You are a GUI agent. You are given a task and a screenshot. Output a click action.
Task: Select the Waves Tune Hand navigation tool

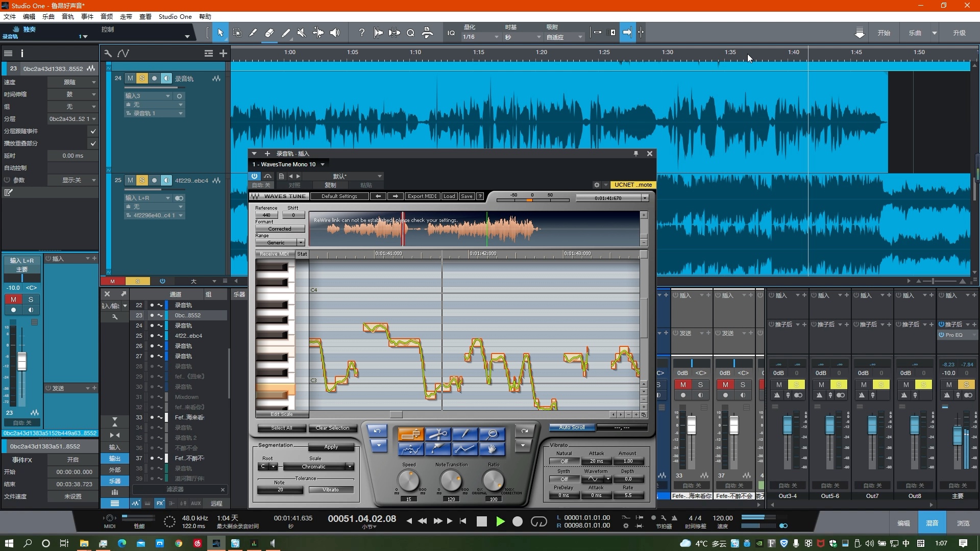[492, 449]
